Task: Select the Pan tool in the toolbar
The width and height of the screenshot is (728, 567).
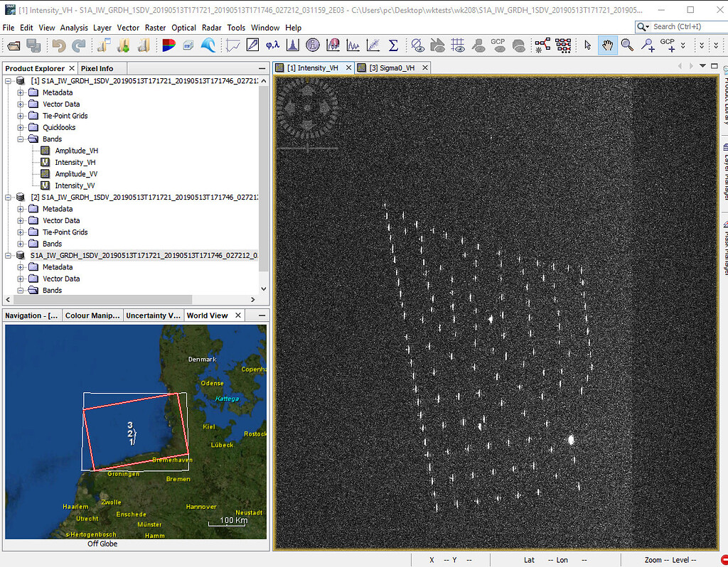Action: [606, 45]
